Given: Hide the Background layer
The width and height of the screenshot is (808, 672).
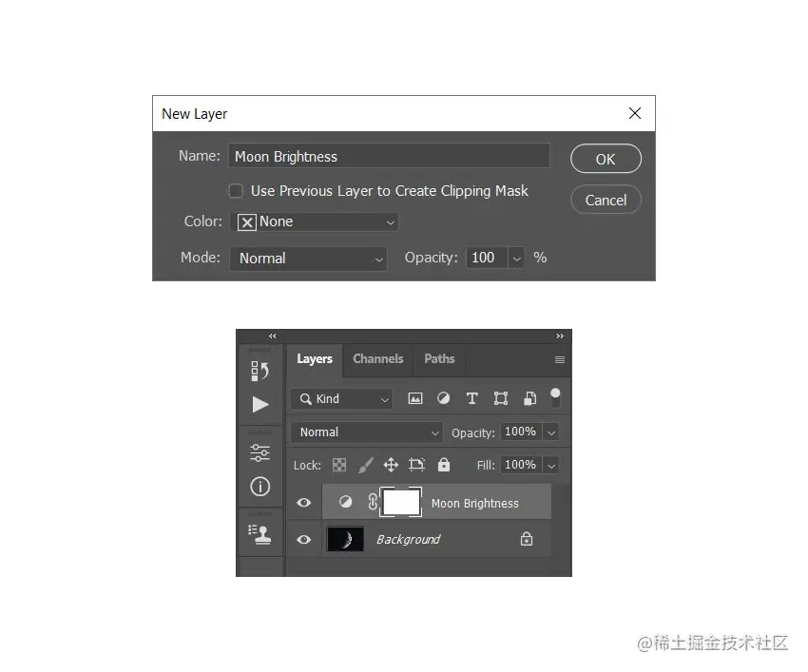Looking at the screenshot, I should [303, 539].
